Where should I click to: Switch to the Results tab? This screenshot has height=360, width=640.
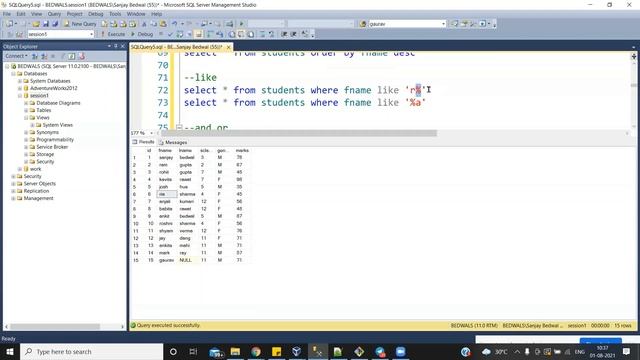click(x=143, y=142)
